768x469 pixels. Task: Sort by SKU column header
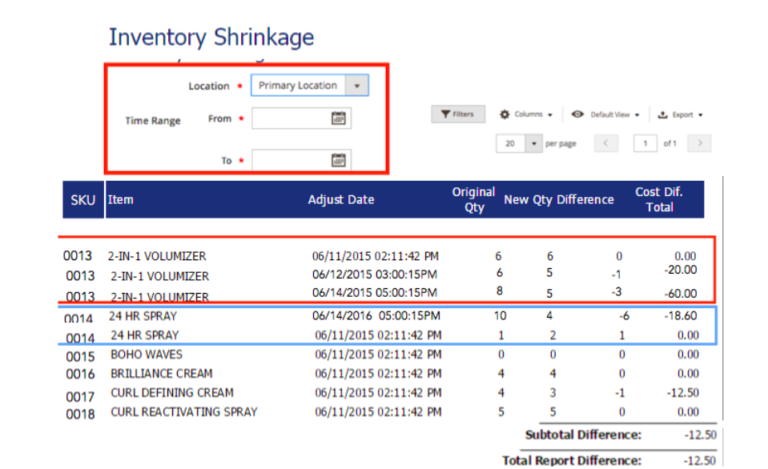pyautogui.click(x=83, y=200)
